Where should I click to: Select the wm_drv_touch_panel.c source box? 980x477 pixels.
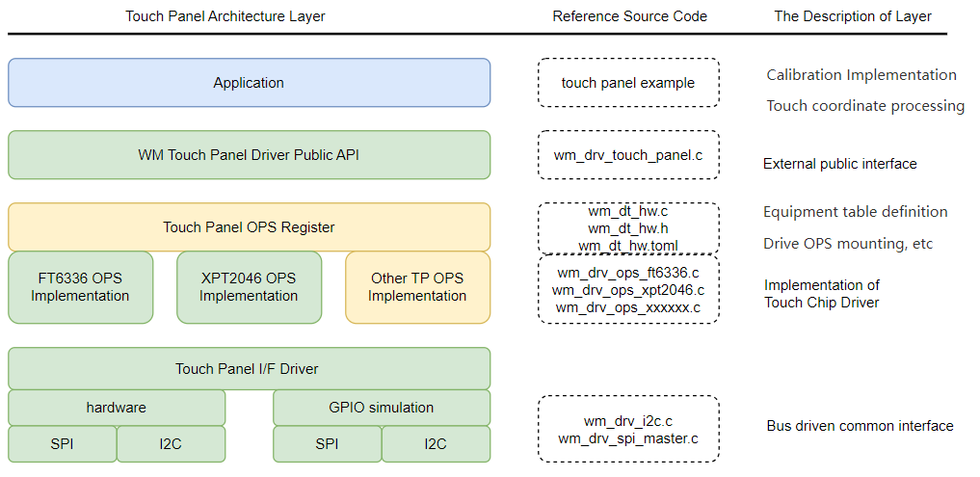(628, 155)
